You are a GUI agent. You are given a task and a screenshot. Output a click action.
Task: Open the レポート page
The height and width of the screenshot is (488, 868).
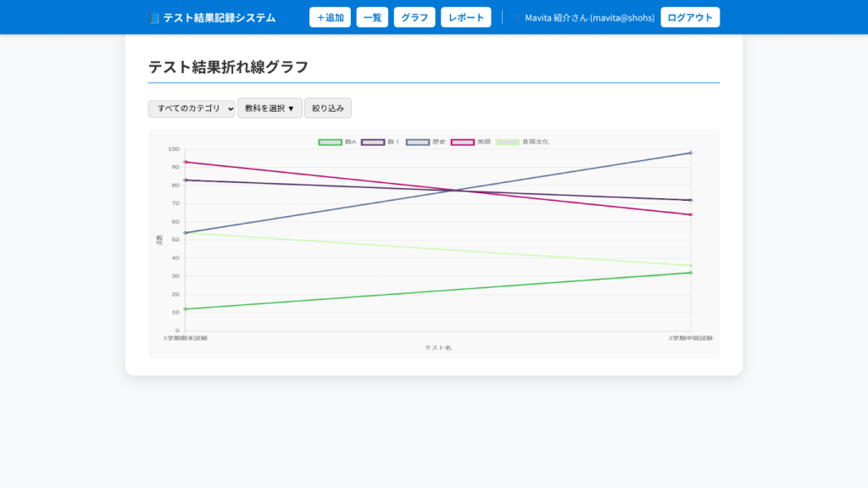pyautogui.click(x=465, y=18)
